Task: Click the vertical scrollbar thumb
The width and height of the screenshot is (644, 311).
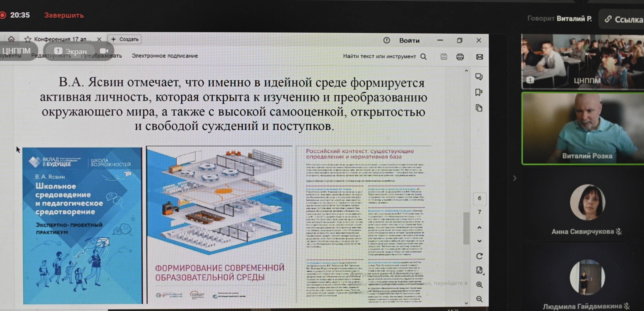Action: [x=466, y=228]
